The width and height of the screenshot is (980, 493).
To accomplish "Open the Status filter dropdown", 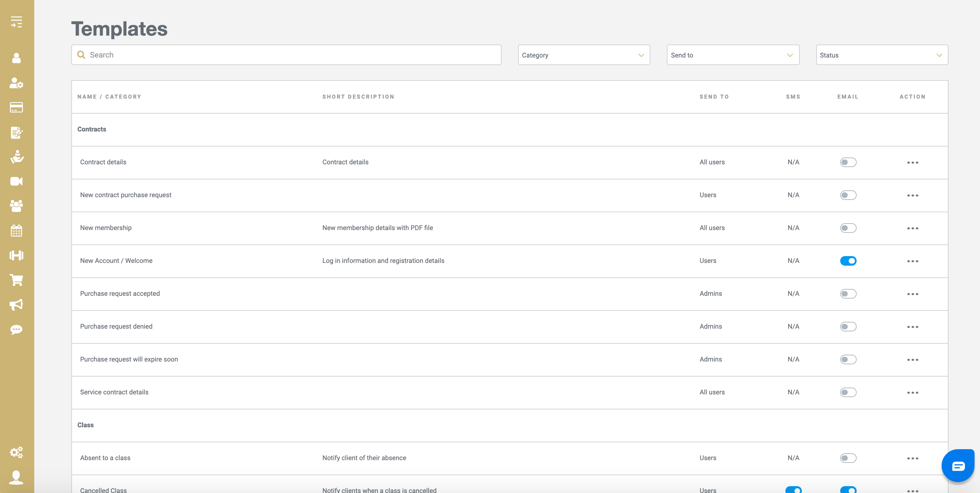I will tap(882, 55).
